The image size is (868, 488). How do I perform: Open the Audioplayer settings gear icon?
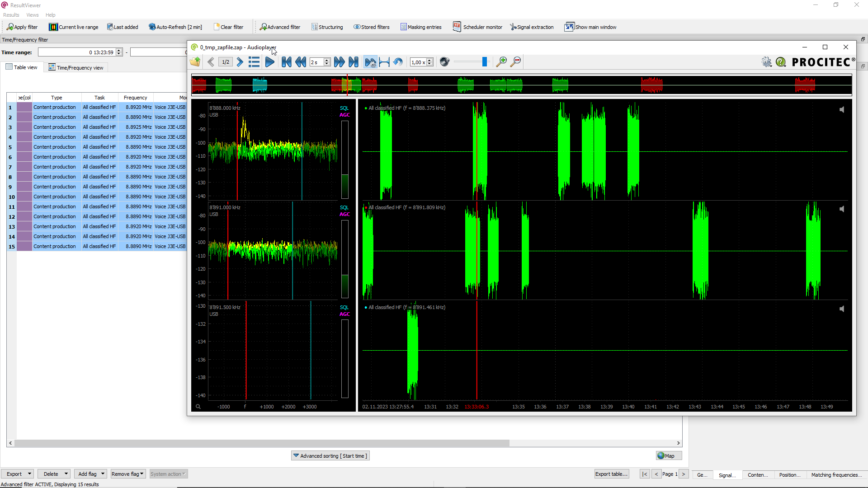[766, 62]
